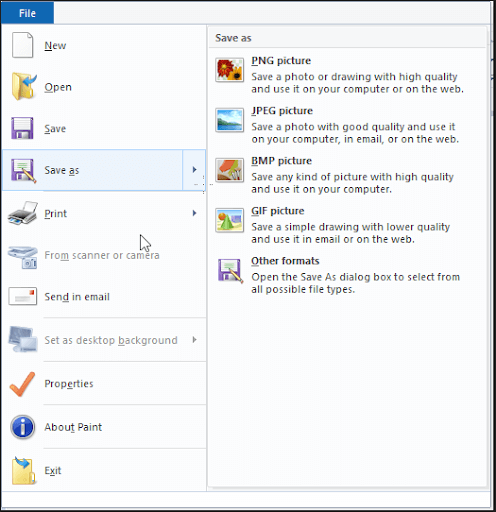
Task: Click 'Save a photo or drawing with high quality' text
Action: click(x=354, y=77)
